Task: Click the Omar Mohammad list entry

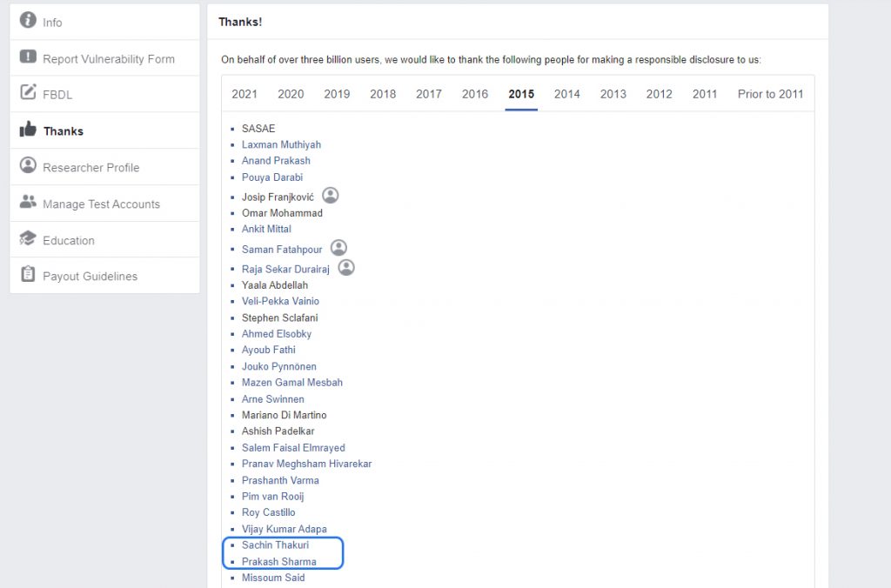Action: (x=282, y=213)
